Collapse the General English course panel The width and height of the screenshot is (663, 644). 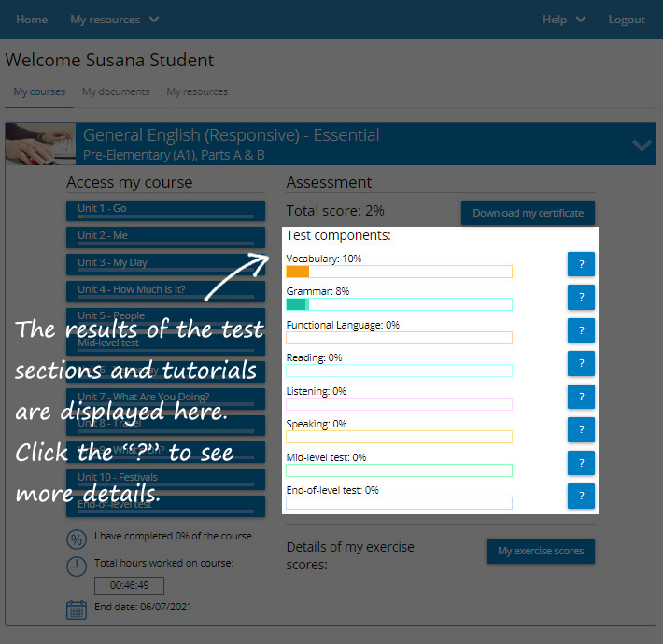641,145
